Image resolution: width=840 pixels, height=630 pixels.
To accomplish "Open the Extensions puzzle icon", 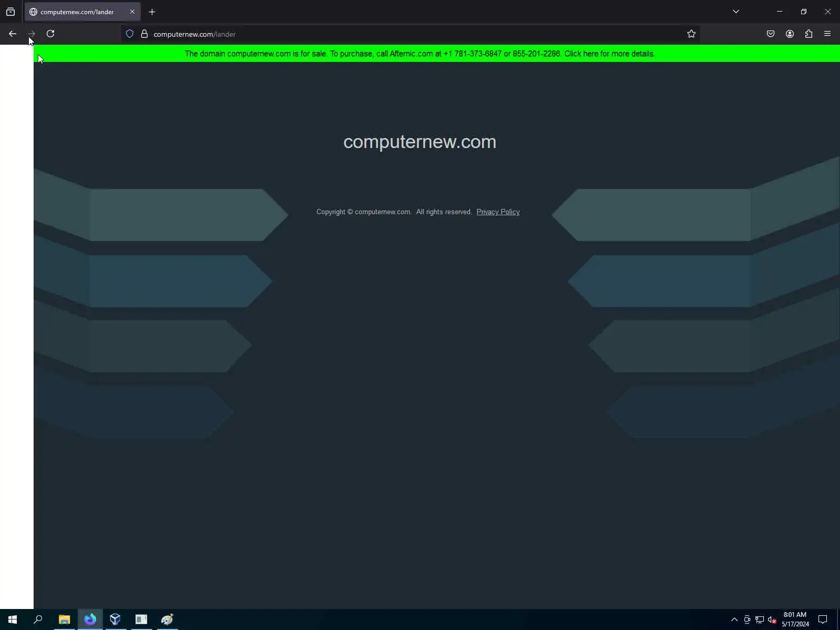I will click(808, 34).
